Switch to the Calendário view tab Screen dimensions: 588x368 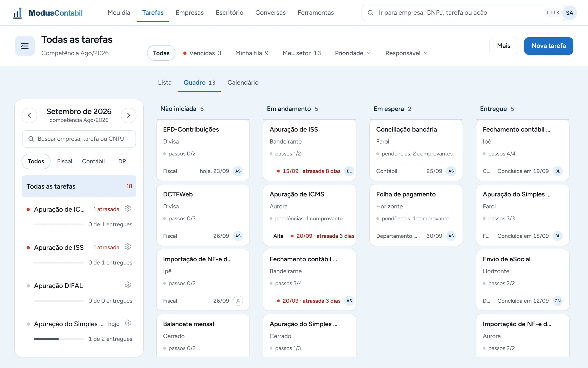(x=243, y=83)
